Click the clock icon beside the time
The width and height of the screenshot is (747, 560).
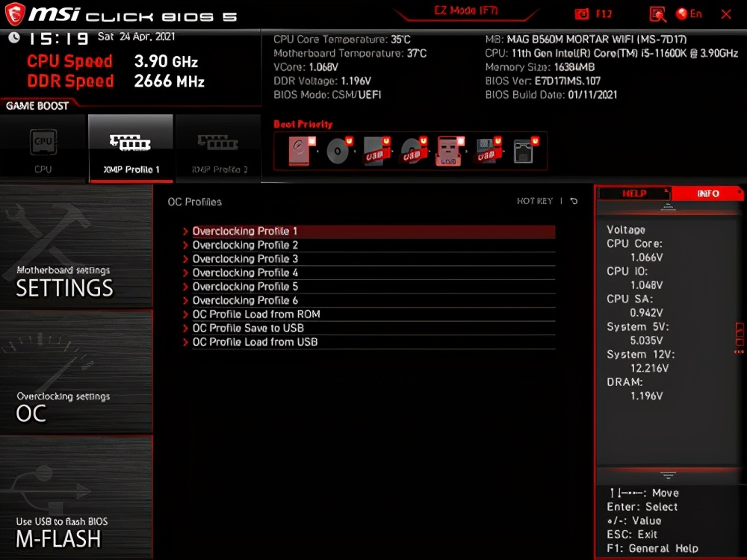click(14, 37)
